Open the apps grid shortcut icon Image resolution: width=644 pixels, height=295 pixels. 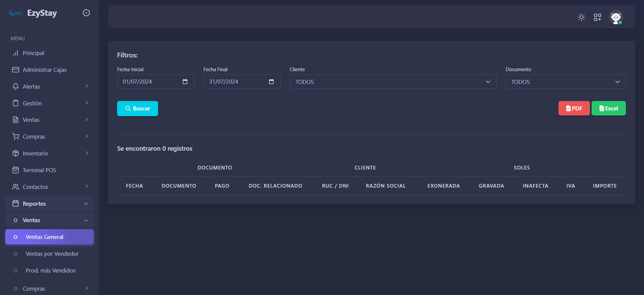coord(597,17)
